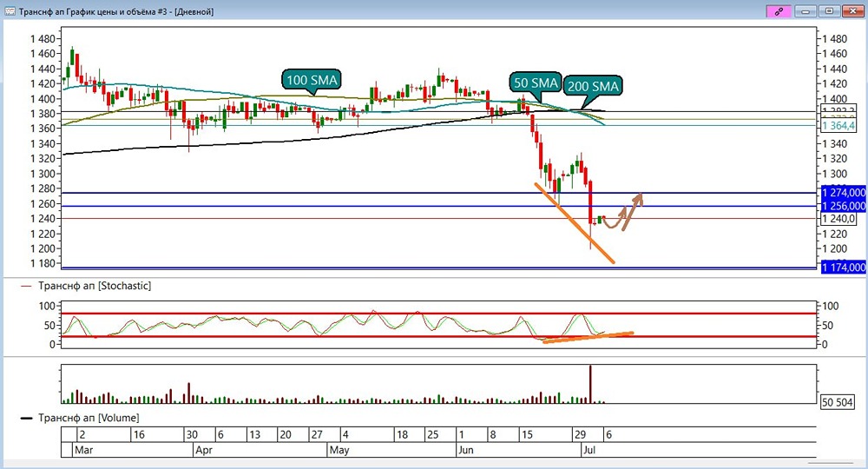This screenshot has height=469, width=868.
Task: Click the Volume indicator legend
Action: pos(80,418)
